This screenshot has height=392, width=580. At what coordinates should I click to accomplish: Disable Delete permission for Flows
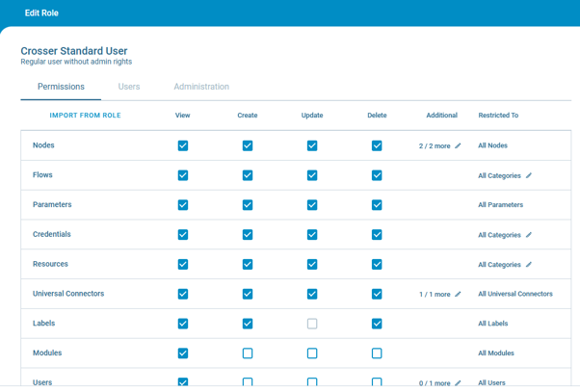[377, 176]
